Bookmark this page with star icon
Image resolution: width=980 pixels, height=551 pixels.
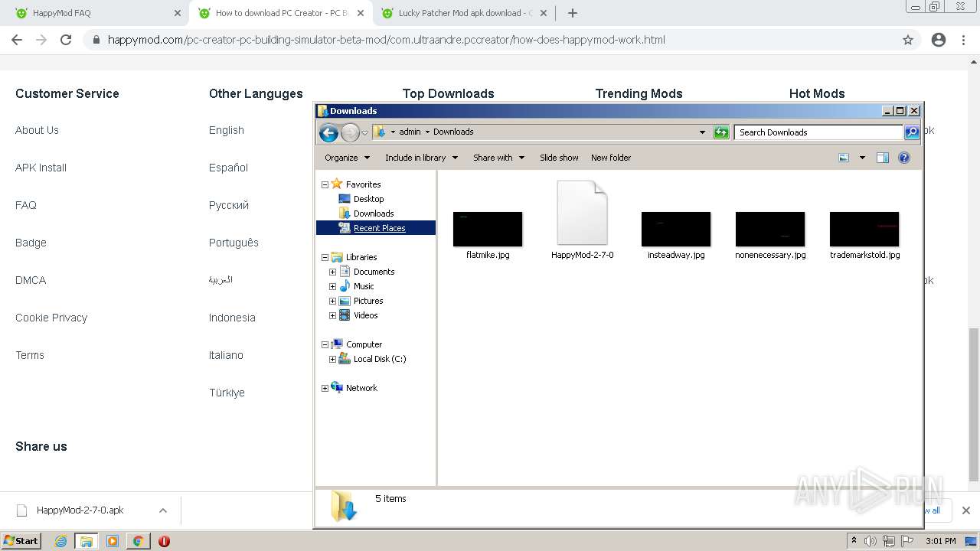coord(908,40)
